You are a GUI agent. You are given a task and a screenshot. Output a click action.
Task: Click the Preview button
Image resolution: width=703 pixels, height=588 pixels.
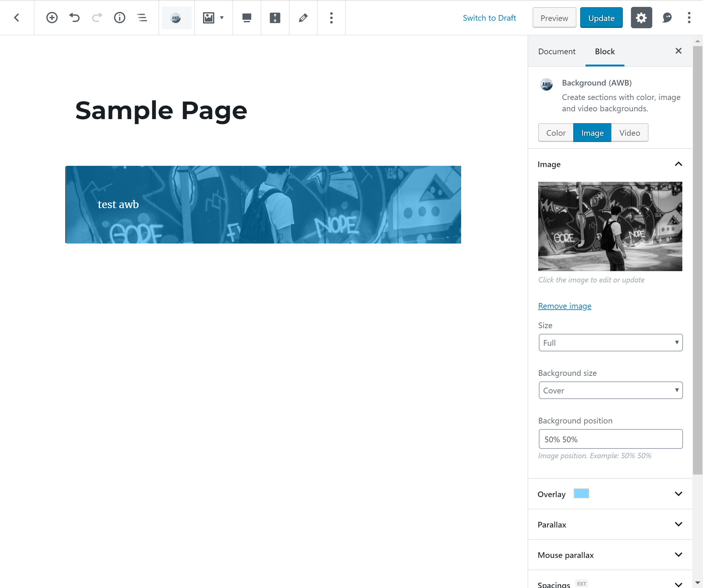pyautogui.click(x=554, y=18)
